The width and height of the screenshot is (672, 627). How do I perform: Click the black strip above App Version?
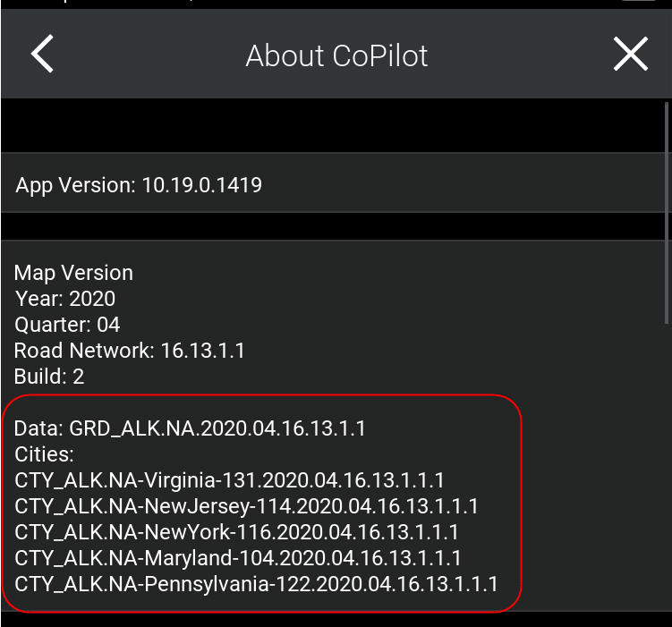pyautogui.click(x=331, y=125)
